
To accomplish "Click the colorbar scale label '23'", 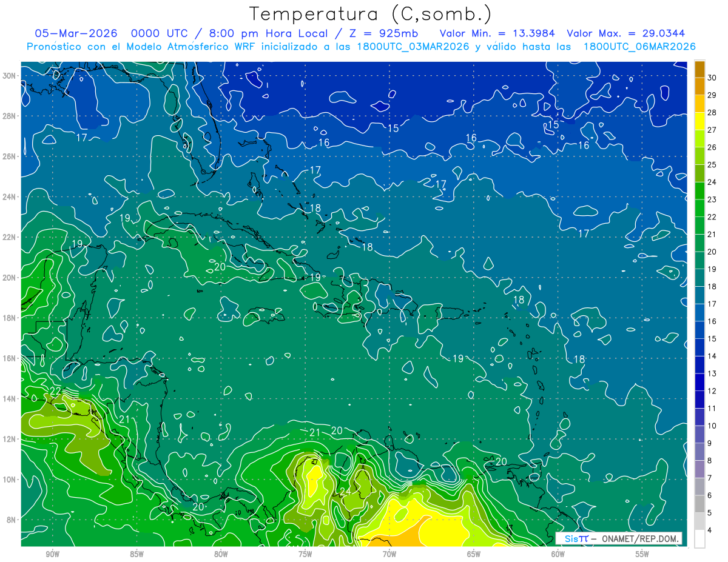I will [712, 199].
